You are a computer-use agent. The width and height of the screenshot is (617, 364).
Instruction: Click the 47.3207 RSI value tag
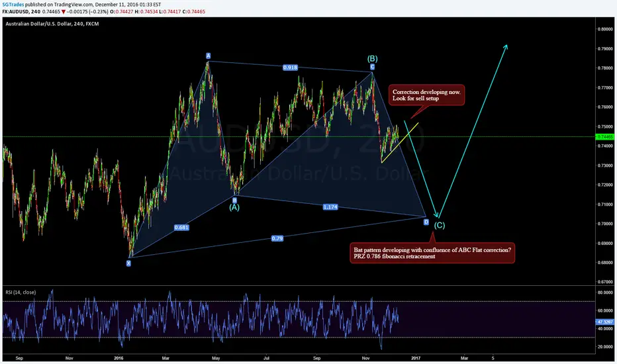(605, 322)
